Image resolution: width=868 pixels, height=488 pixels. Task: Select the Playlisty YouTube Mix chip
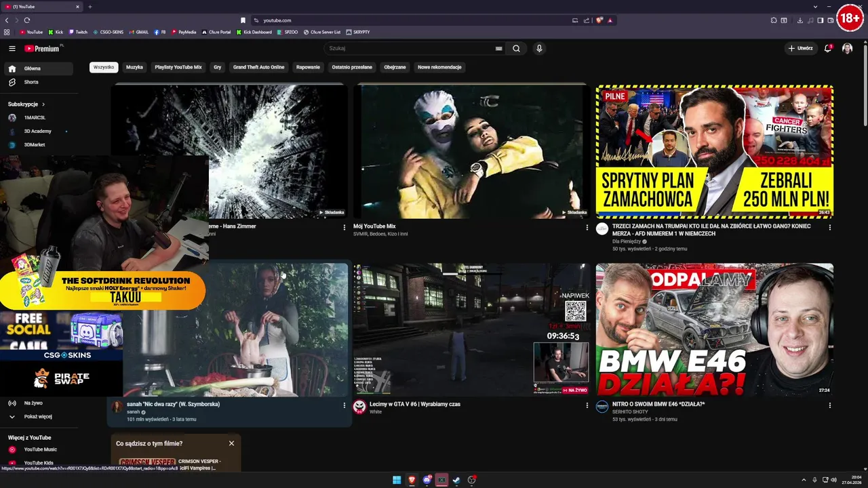(178, 67)
